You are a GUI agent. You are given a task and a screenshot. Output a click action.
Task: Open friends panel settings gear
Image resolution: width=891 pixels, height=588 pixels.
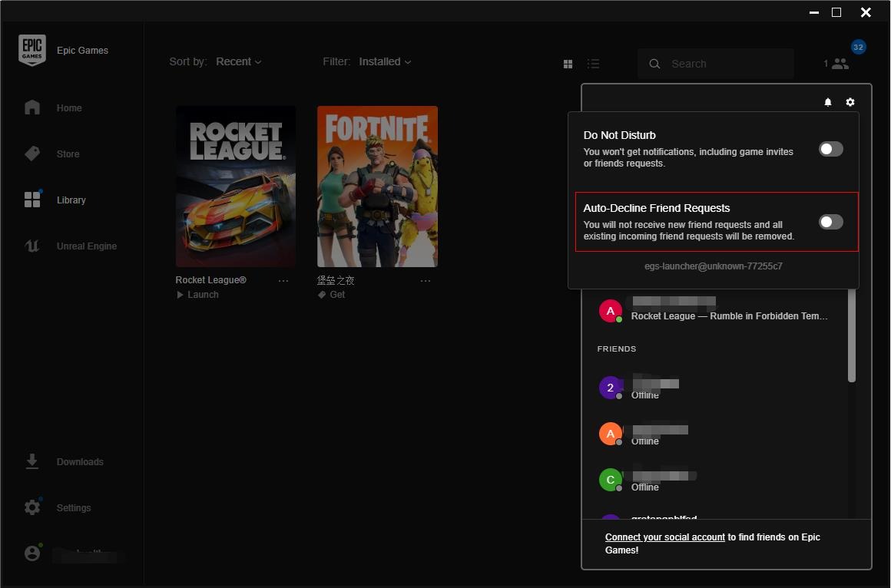pos(850,101)
